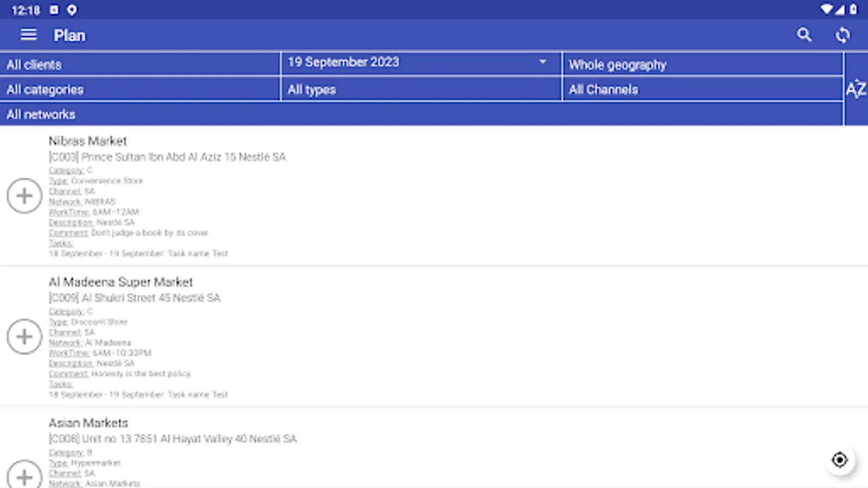This screenshot has height=488, width=868.
Task: Add Nibras Market using its plus icon
Action: [x=24, y=196]
